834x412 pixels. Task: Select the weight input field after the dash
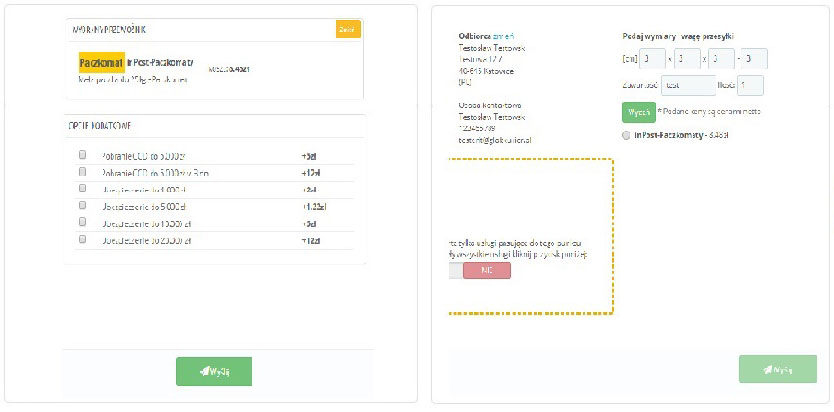[x=755, y=59]
